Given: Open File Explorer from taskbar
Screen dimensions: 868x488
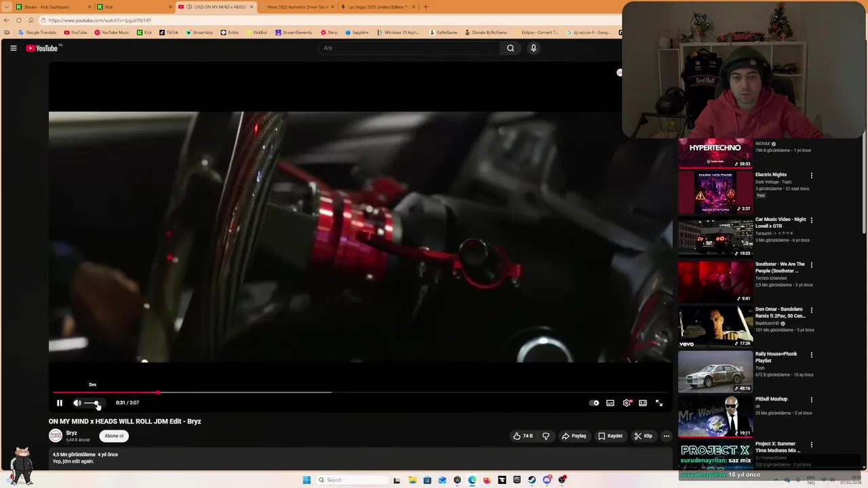Looking at the screenshot, I should (x=412, y=480).
